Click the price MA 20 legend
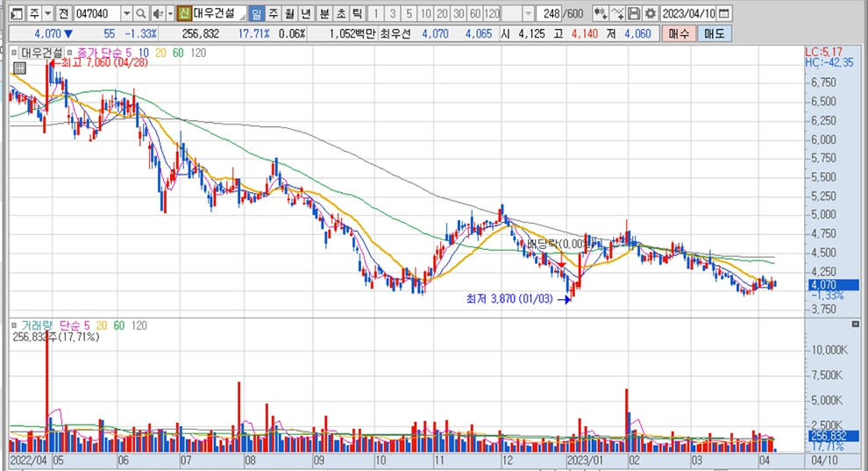The image size is (868, 471). coord(160,54)
